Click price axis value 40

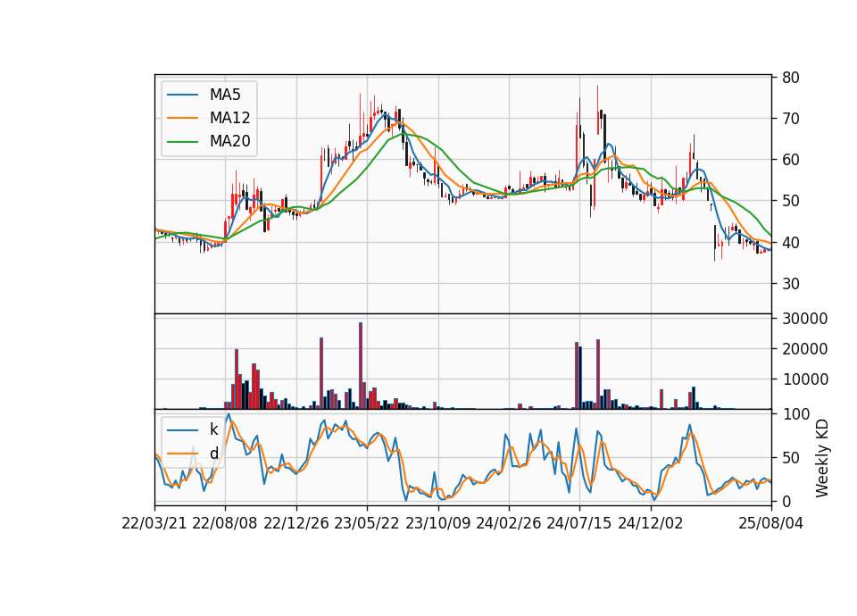point(790,242)
